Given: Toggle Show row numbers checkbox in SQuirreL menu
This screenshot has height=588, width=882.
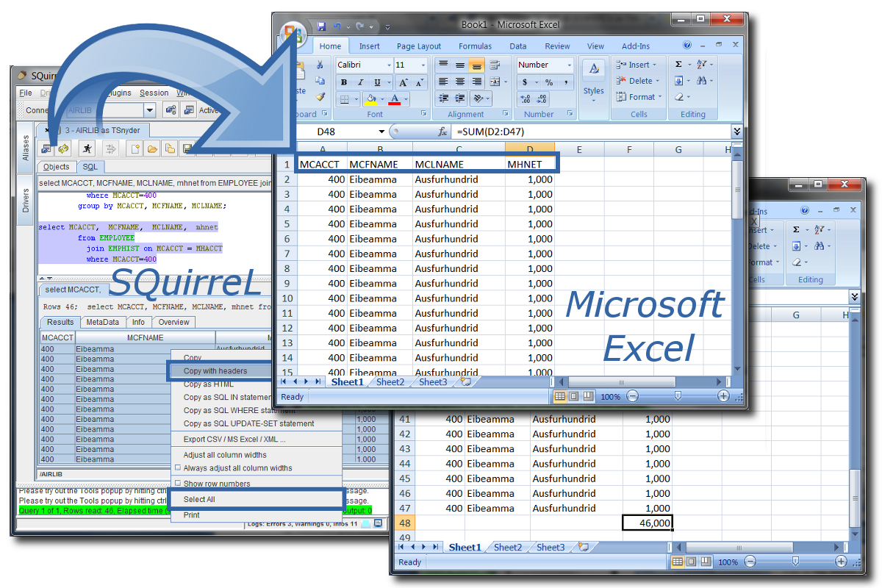Looking at the screenshot, I should click(177, 484).
